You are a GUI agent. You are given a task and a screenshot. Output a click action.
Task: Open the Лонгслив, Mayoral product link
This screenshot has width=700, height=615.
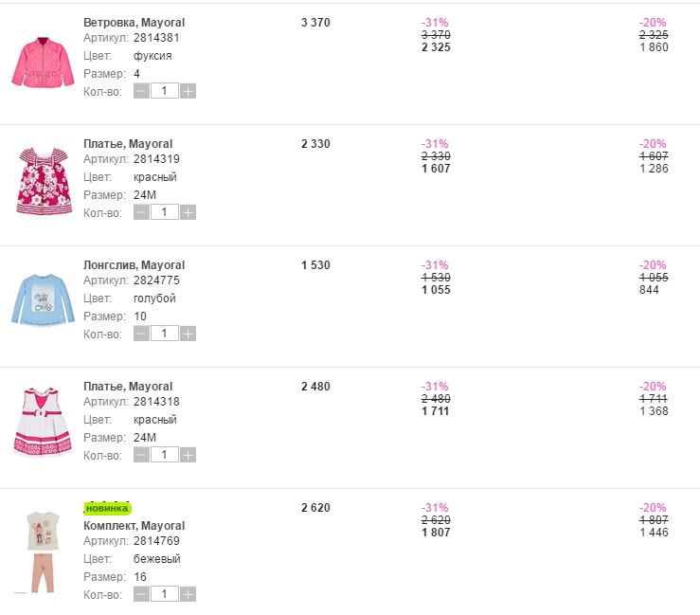pyautogui.click(x=134, y=265)
